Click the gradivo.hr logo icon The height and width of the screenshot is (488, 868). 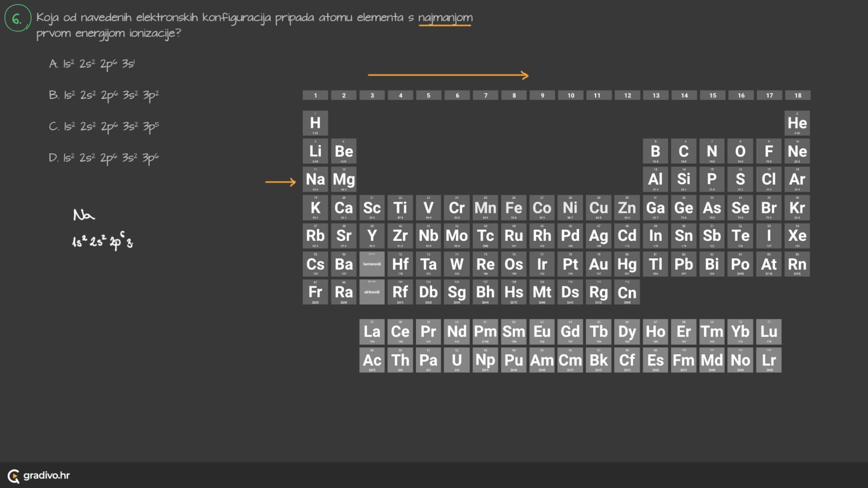pyautogui.click(x=14, y=476)
